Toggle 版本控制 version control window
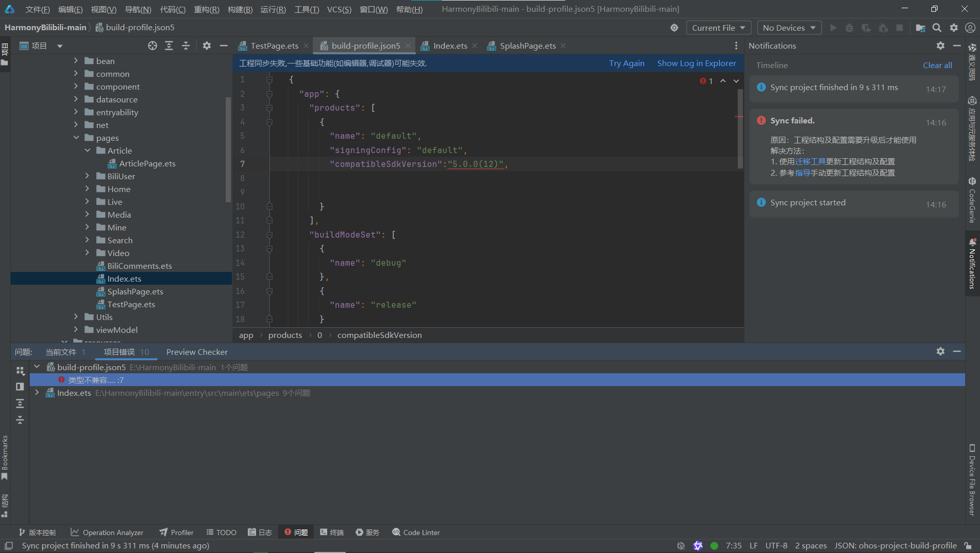Screen dimensions: 980x553 tap(37, 533)
